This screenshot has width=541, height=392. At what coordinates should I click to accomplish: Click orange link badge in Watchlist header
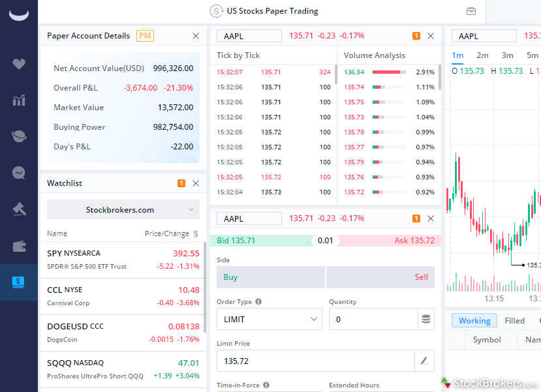pyautogui.click(x=181, y=183)
